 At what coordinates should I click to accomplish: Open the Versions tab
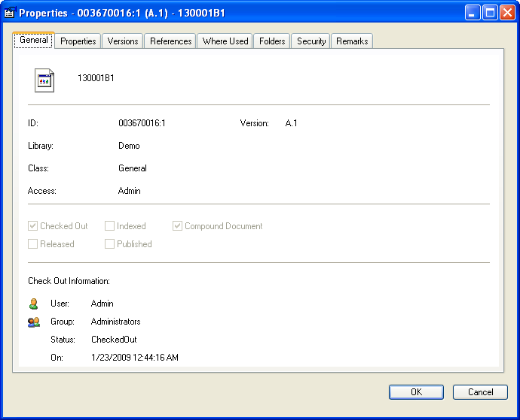coord(123,41)
